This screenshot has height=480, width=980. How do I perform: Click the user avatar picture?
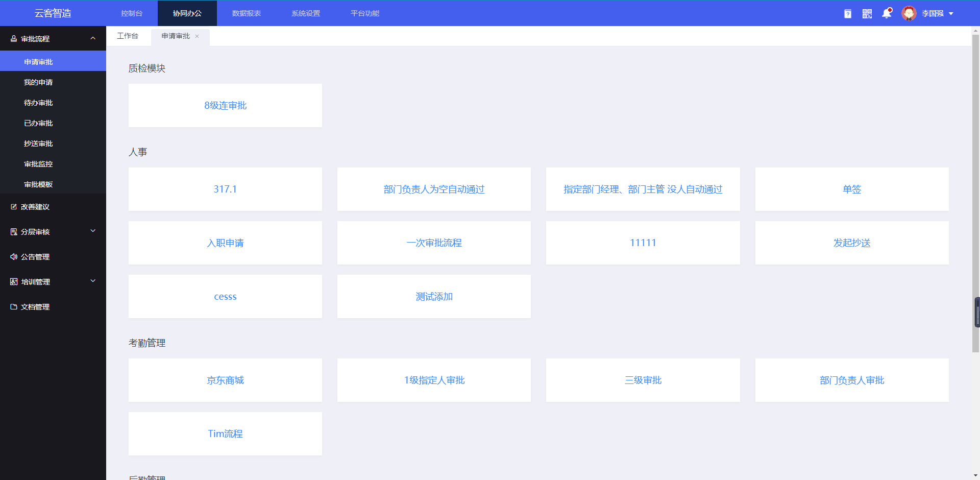909,13
